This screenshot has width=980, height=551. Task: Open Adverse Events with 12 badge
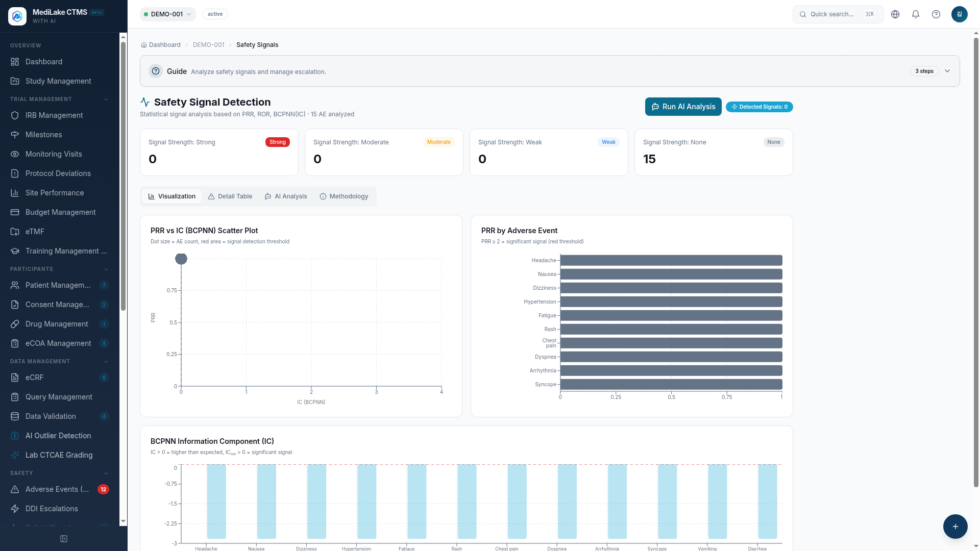tap(60, 489)
